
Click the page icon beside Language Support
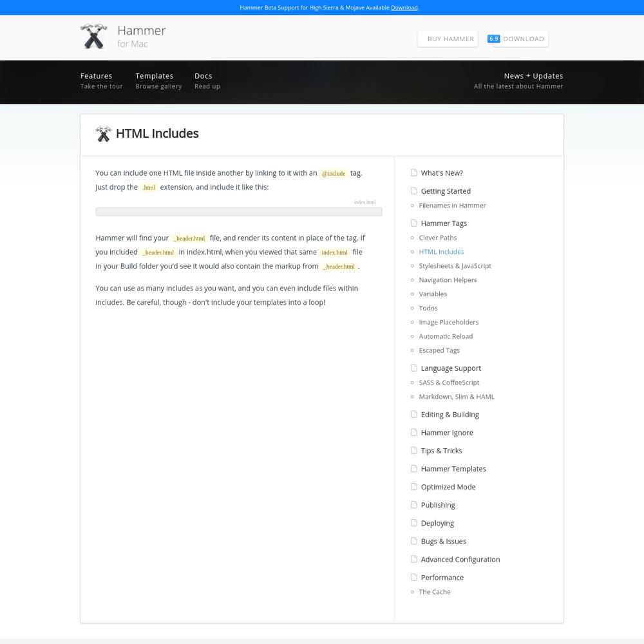click(x=414, y=368)
